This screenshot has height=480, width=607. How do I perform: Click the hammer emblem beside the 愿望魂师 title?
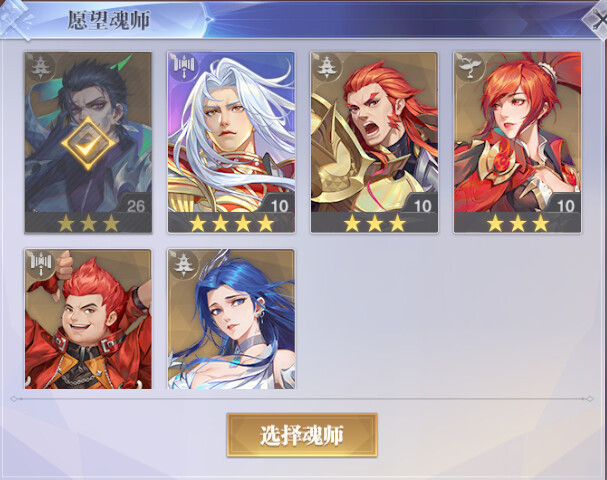(15, 19)
